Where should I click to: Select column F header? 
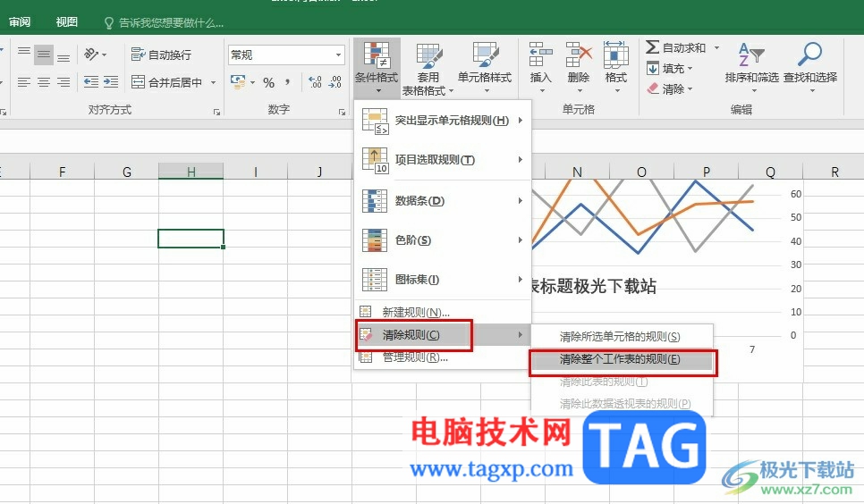pos(63,172)
